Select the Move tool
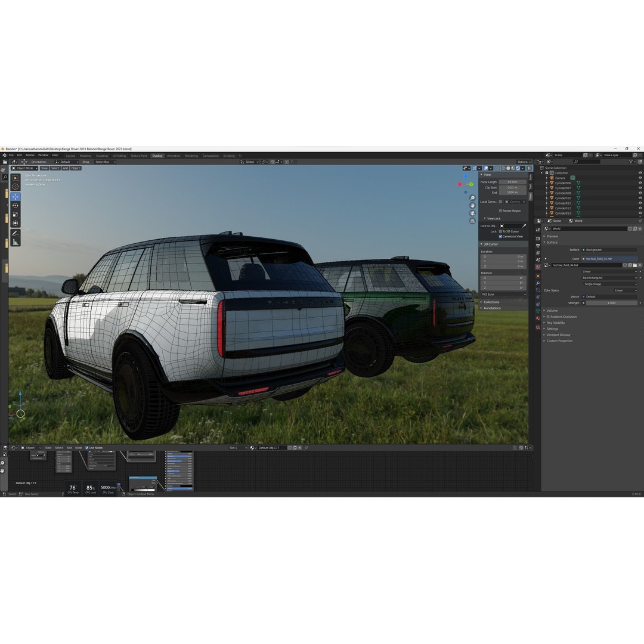The image size is (644, 644). tap(15, 196)
